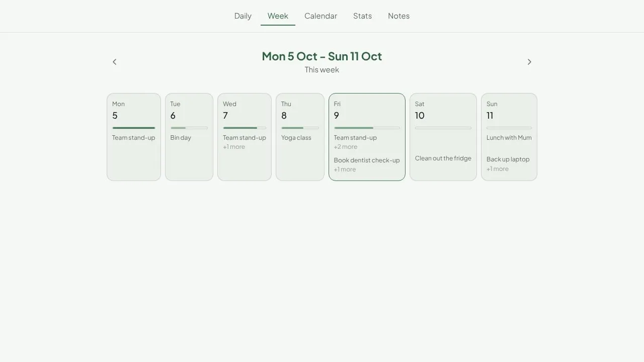Expand Sunday's +1 more items
644x362 pixels.
point(498,169)
